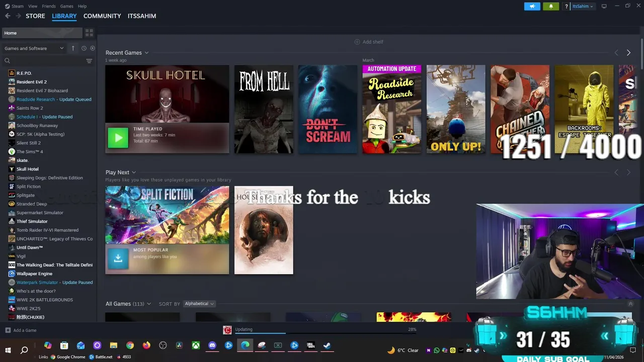Image resolution: width=644 pixels, height=362 pixels.
Task: Open the green notifications bell
Action: [x=551, y=7]
